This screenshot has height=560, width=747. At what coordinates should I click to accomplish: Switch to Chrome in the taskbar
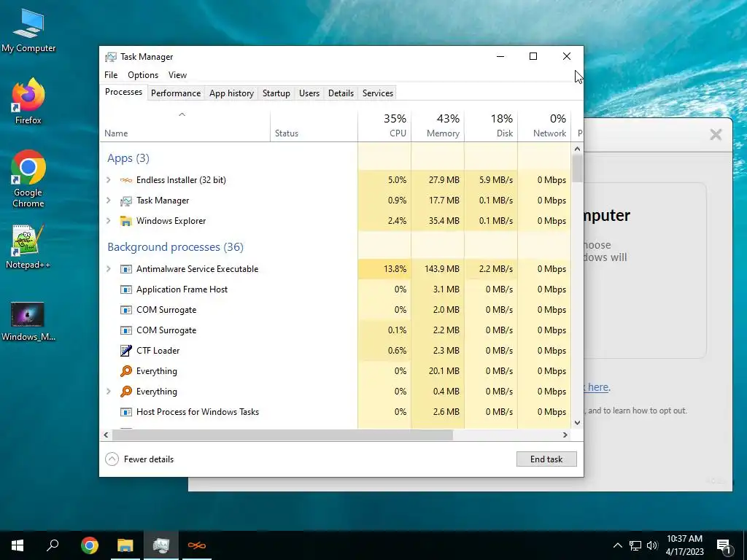(x=90, y=545)
